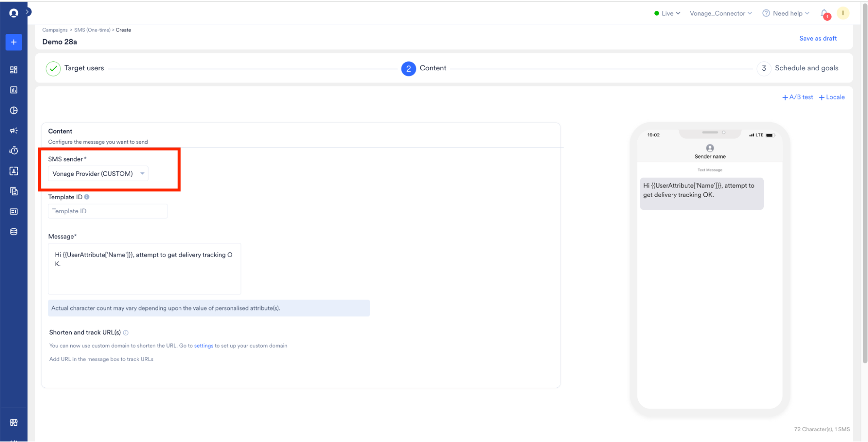Go to Schedule and goals step
This screenshot has width=868, height=442.
coord(798,69)
